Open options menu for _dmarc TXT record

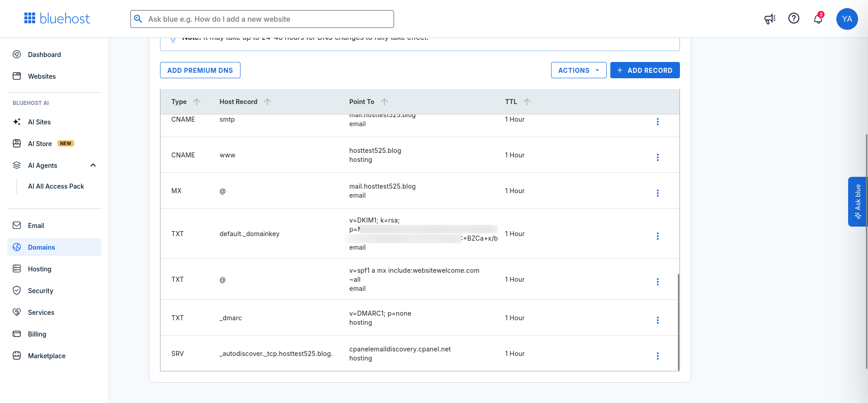coord(658,320)
